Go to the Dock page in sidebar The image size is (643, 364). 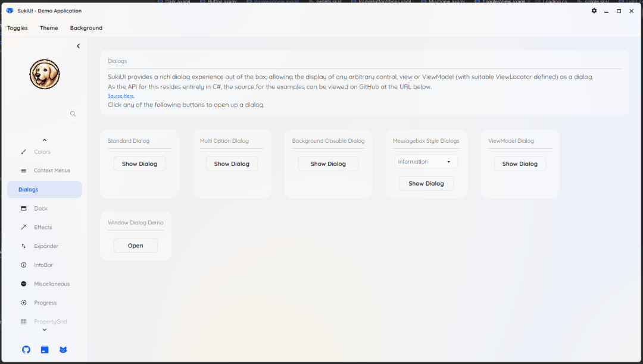click(40, 209)
